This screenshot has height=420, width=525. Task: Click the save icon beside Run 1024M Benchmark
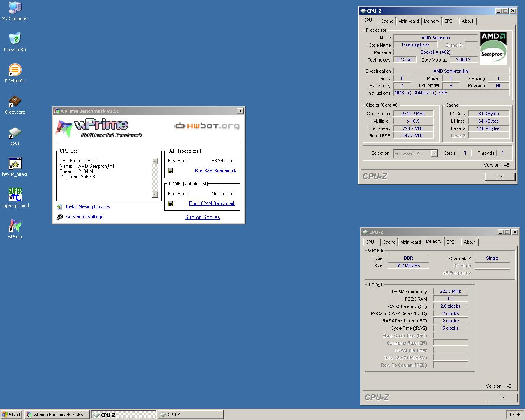[x=171, y=203]
